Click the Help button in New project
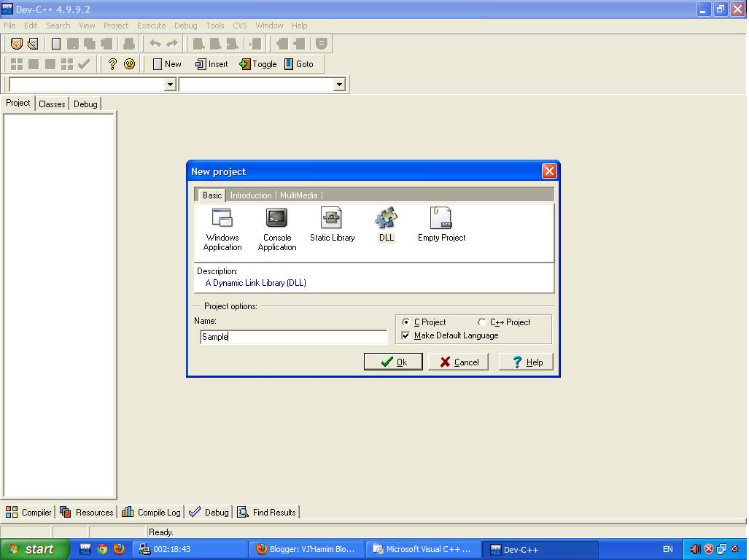The width and height of the screenshot is (749, 560). point(526,362)
